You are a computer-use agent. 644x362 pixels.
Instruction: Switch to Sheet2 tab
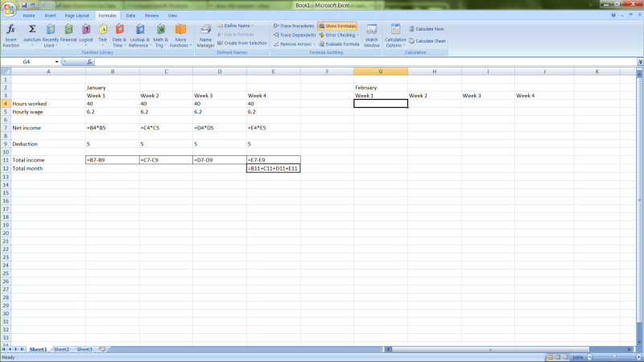[61, 349]
